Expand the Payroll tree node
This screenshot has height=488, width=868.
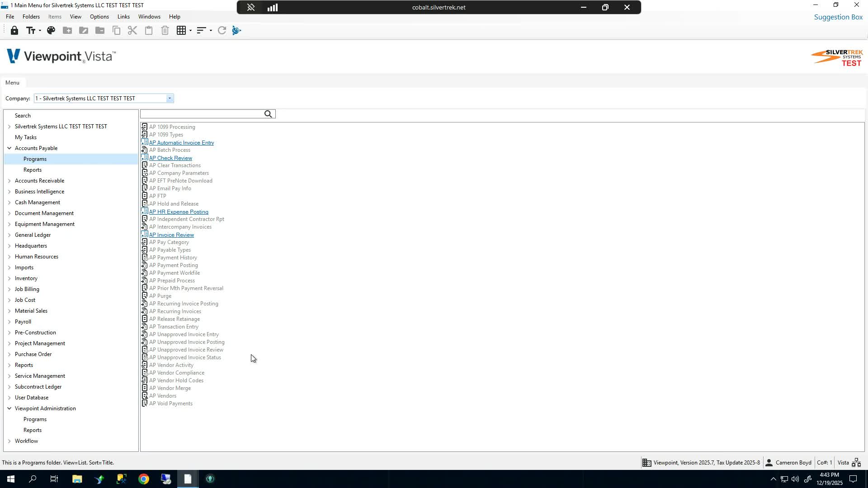[9, 321]
